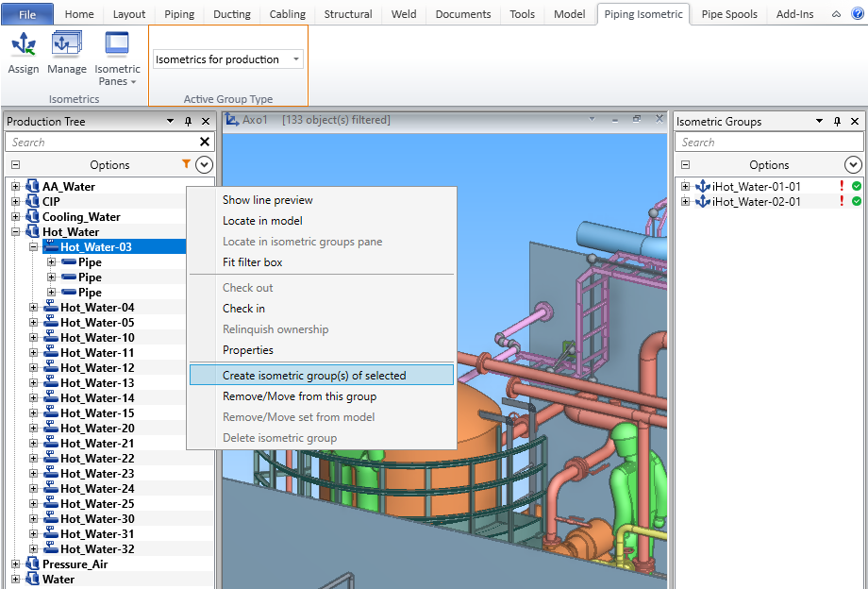
Task: Expand the iHot_Water-01-01 isometric group
Action: pyautogui.click(x=686, y=187)
